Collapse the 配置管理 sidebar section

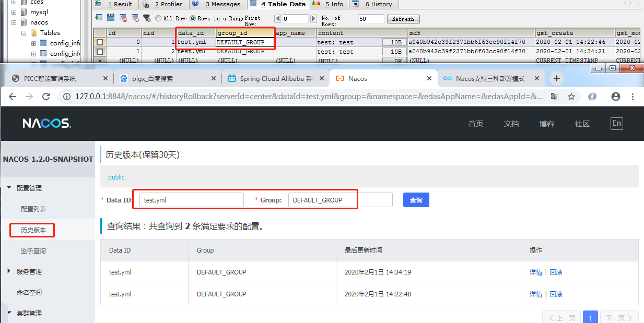click(x=9, y=188)
